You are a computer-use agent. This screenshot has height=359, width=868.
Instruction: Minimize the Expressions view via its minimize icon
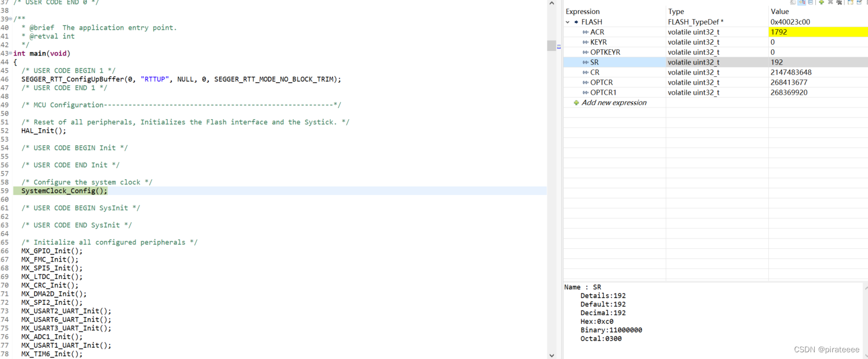pos(850,2)
